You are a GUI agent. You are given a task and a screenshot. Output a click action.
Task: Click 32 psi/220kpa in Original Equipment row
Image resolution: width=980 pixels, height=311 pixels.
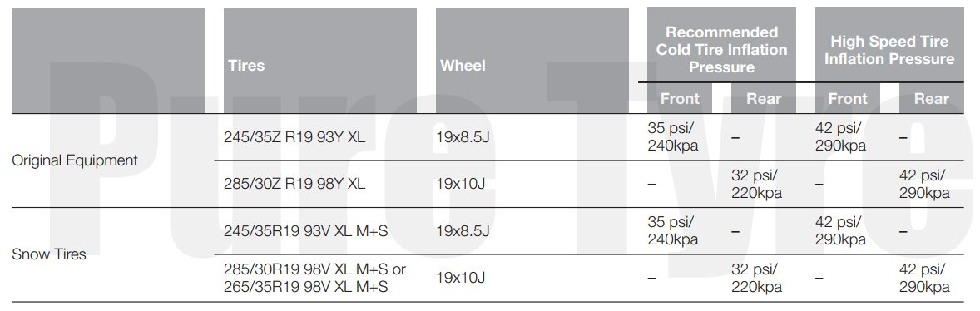(756, 185)
